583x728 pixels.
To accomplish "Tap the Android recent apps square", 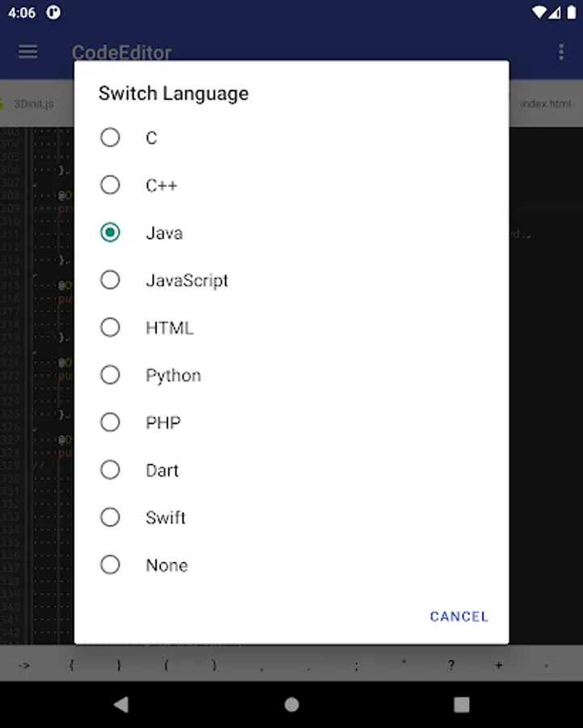I will [x=462, y=705].
